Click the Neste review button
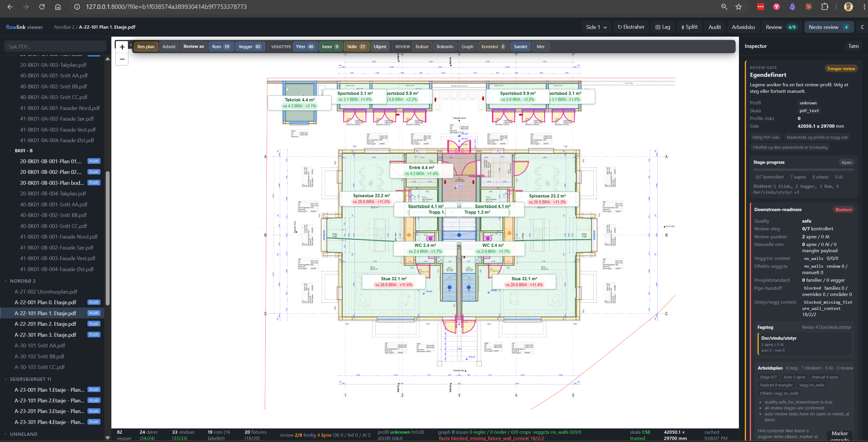 point(829,27)
